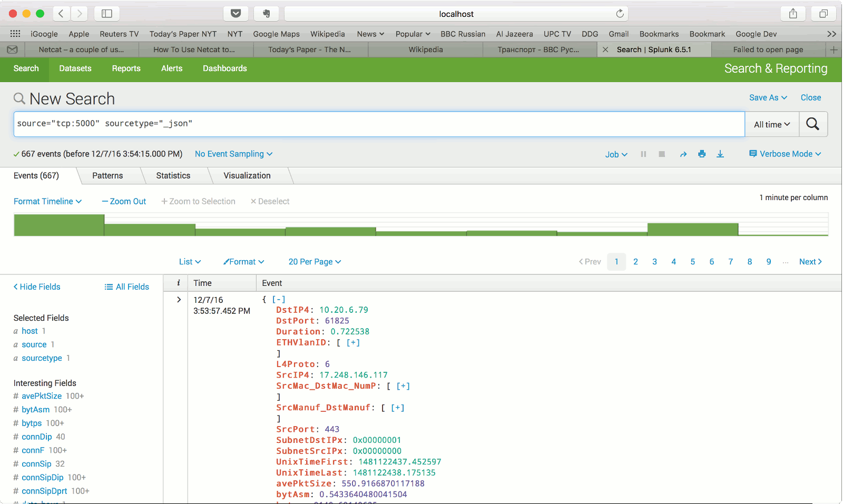This screenshot has height=504, width=843.
Task: Go forward in Safari
Action: click(80, 14)
